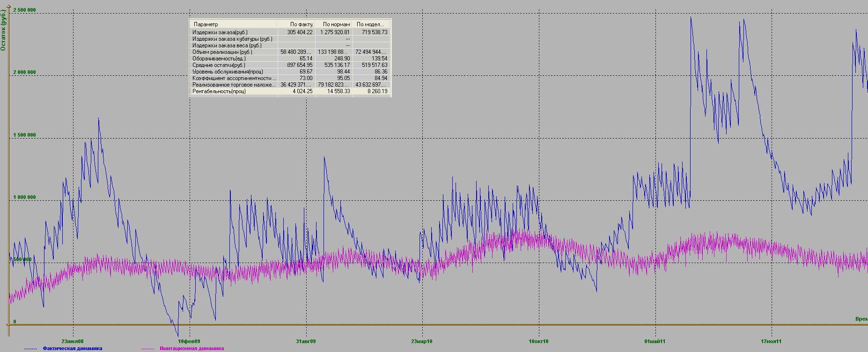
Task: Click the Имитационная динамика legend entry
Action: (x=191, y=348)
